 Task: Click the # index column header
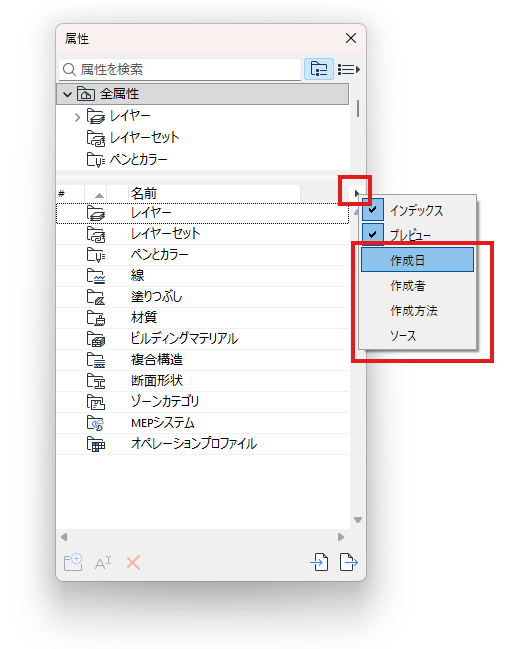click(x=70, y=194)
